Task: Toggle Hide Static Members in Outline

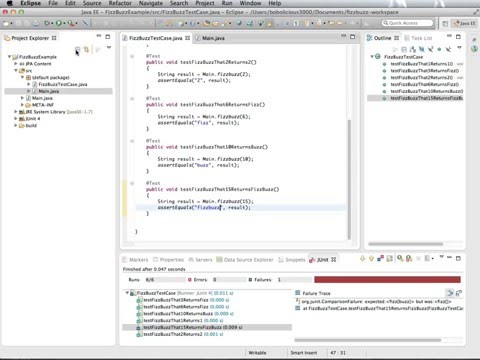Action: (x=431, y=49)
